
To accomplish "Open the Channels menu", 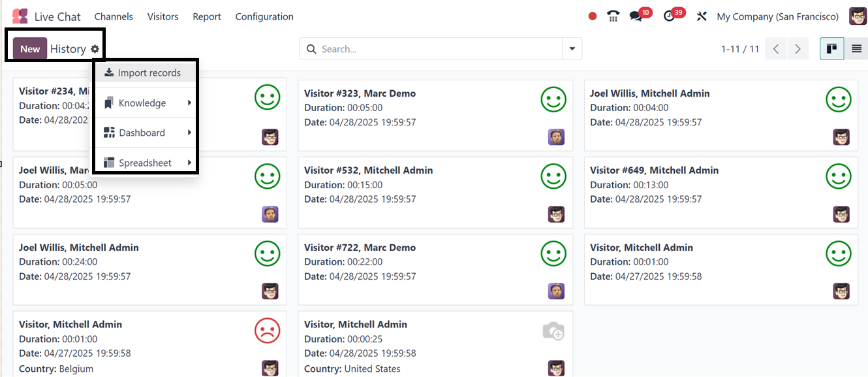I will tap(114, 16).
